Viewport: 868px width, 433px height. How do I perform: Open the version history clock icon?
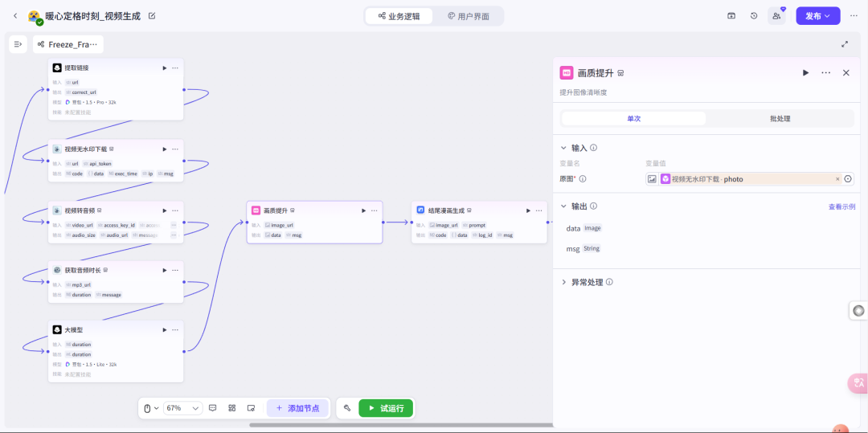(754, 16)
